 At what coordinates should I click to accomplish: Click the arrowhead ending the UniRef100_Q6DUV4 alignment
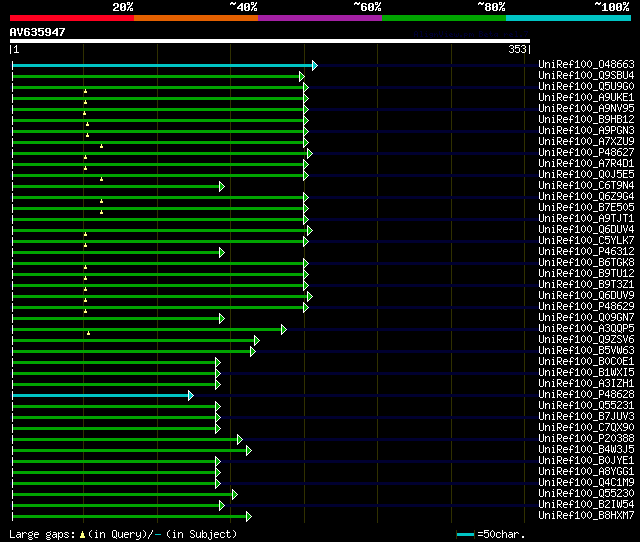[x=310, y=231]
